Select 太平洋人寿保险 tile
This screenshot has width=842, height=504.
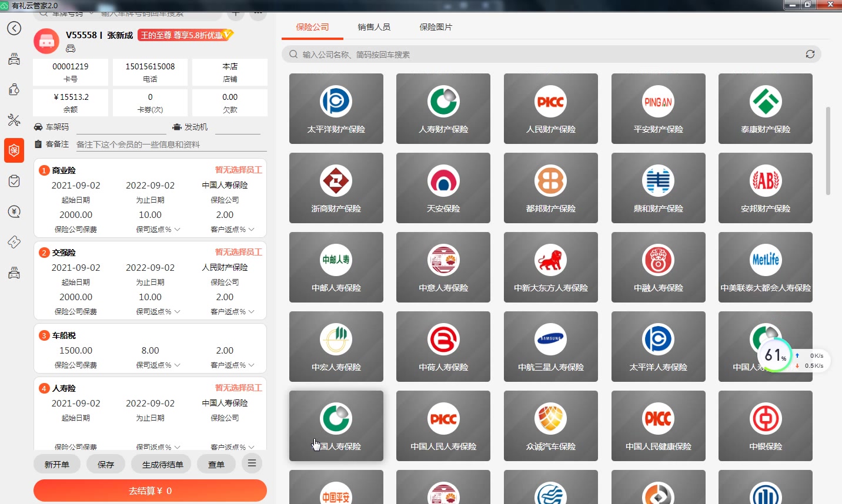(x=659, y=347)
